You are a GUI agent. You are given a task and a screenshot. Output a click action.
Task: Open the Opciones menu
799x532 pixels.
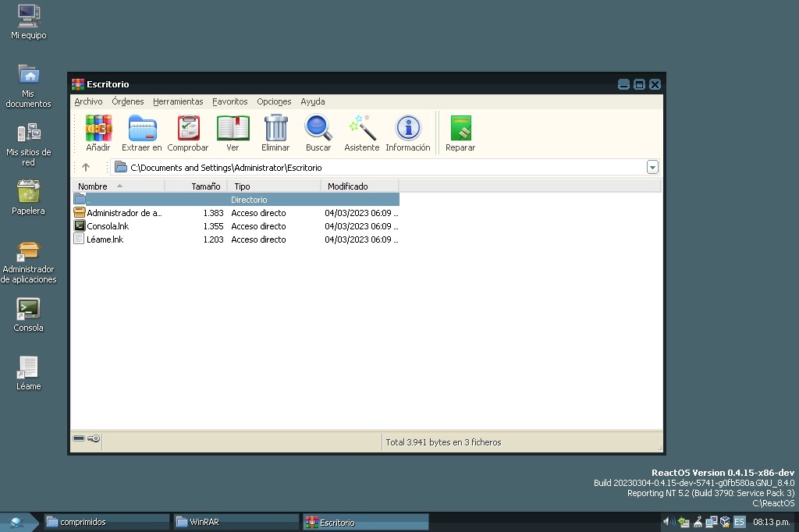coord(274,101)
